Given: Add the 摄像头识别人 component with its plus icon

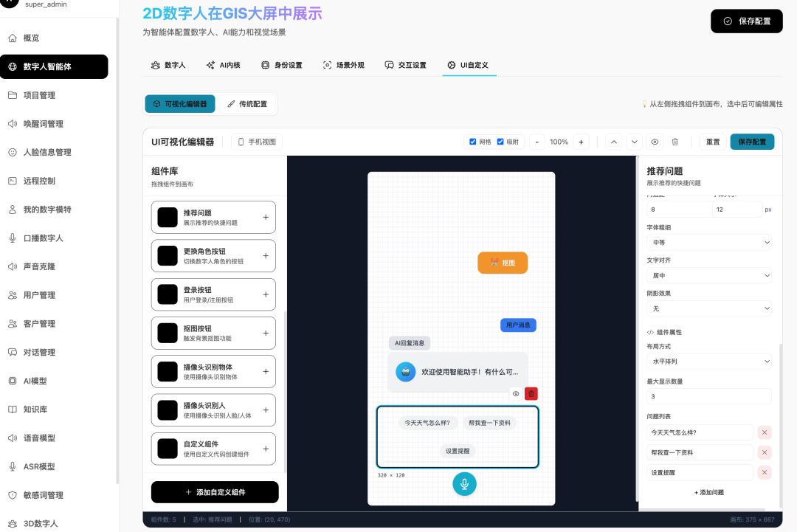Looking at the screenshot, I should 266,410.
